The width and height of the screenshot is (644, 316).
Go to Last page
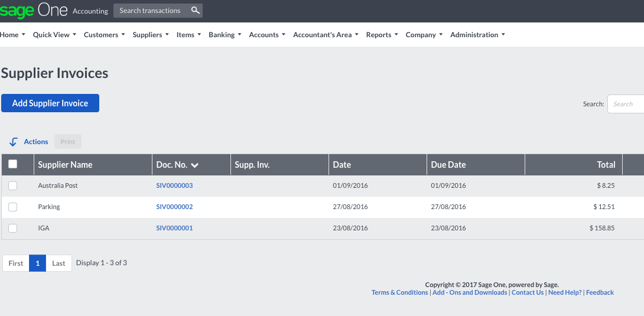58,263
